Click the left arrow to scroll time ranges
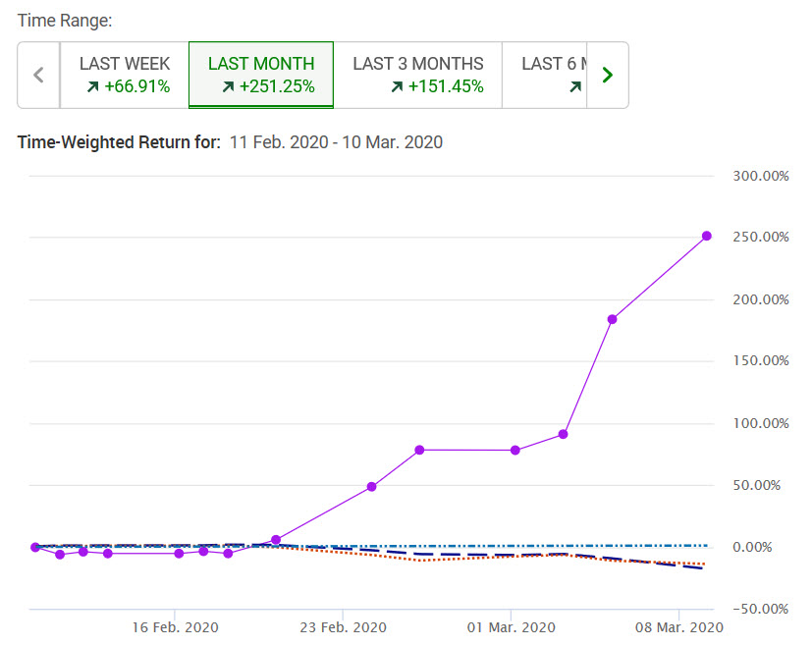Viewport: 812px width, 646px height. tap(39, 75)
